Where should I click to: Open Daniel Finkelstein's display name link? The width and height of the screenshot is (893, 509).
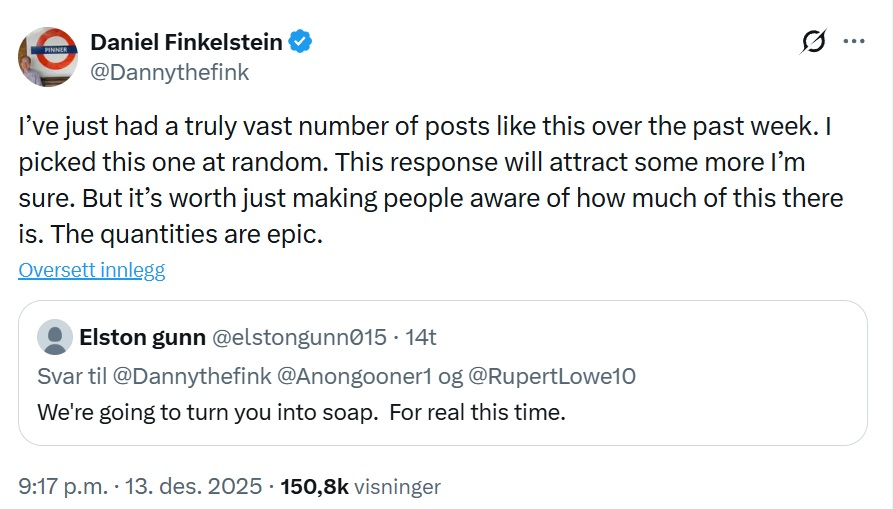tap(186, 41)
